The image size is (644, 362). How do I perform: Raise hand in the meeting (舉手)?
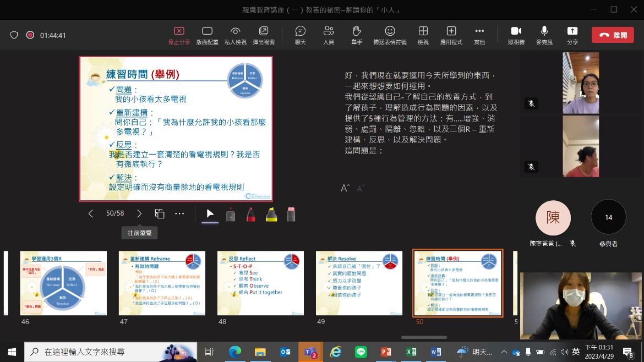tap(357, 35)
